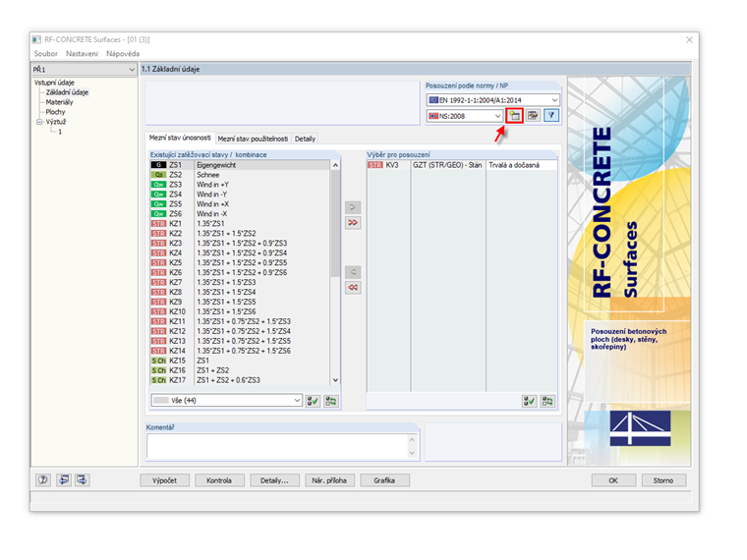Screen dimensions: 747x560
Task: Select Vstupní údaje tree root
Action: point(54,83)
